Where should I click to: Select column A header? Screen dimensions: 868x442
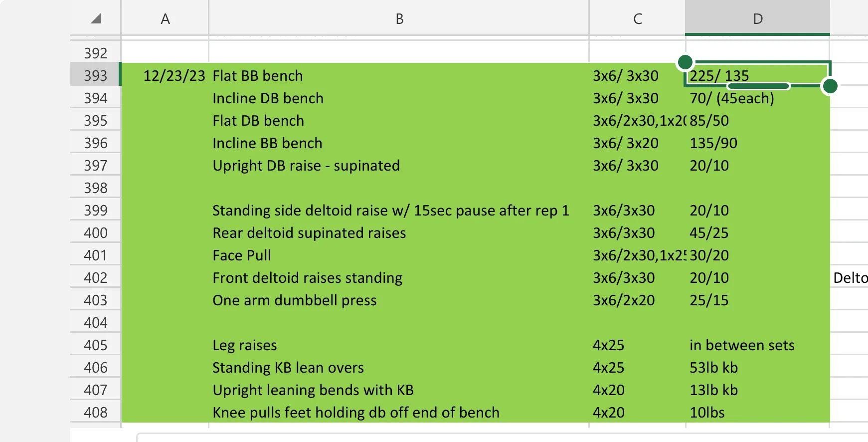click(x=165, y=19)
